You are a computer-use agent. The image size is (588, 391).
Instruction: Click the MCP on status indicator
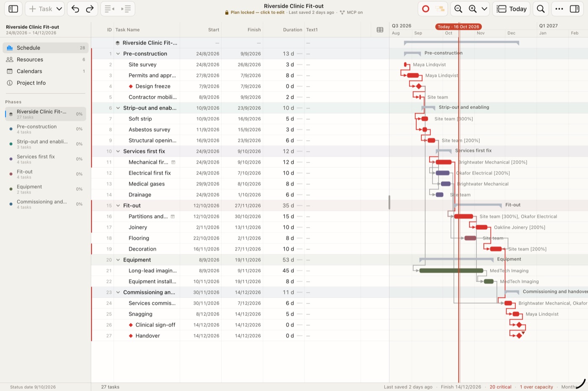point(351,13)
